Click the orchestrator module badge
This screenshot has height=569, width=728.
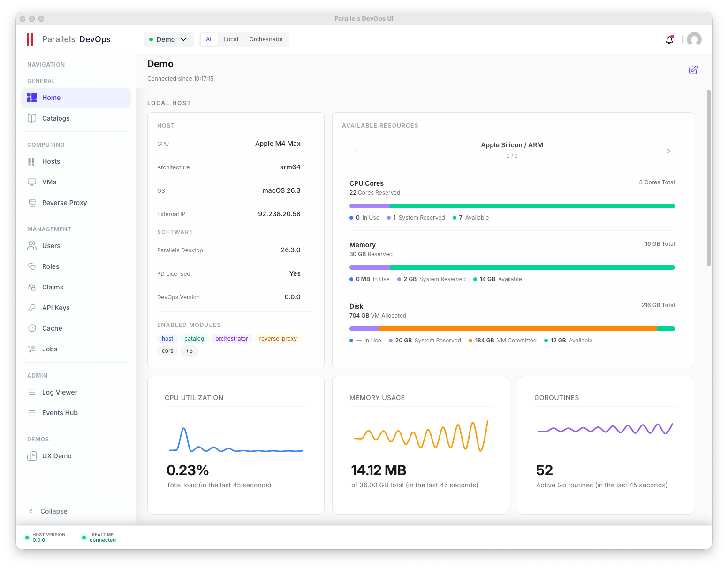(x=232, y=339)
